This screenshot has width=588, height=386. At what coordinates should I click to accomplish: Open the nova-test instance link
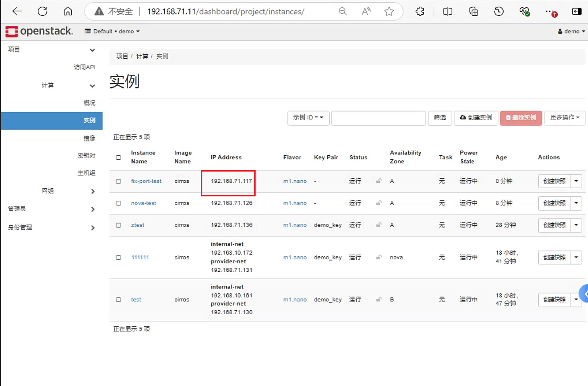[x=144, y=203]
